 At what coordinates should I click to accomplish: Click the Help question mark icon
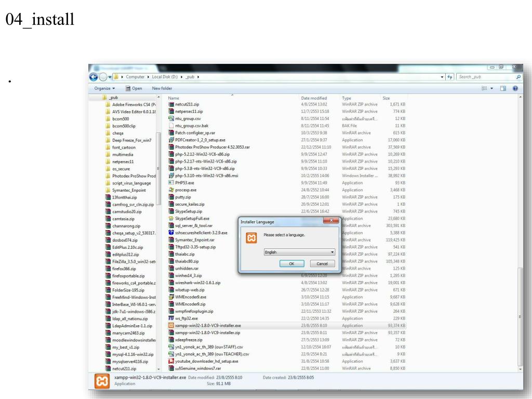(515, 88)
